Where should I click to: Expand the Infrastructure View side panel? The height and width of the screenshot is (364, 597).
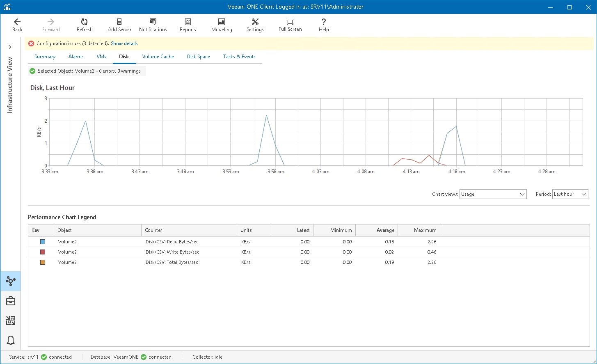tap(10, 47)
